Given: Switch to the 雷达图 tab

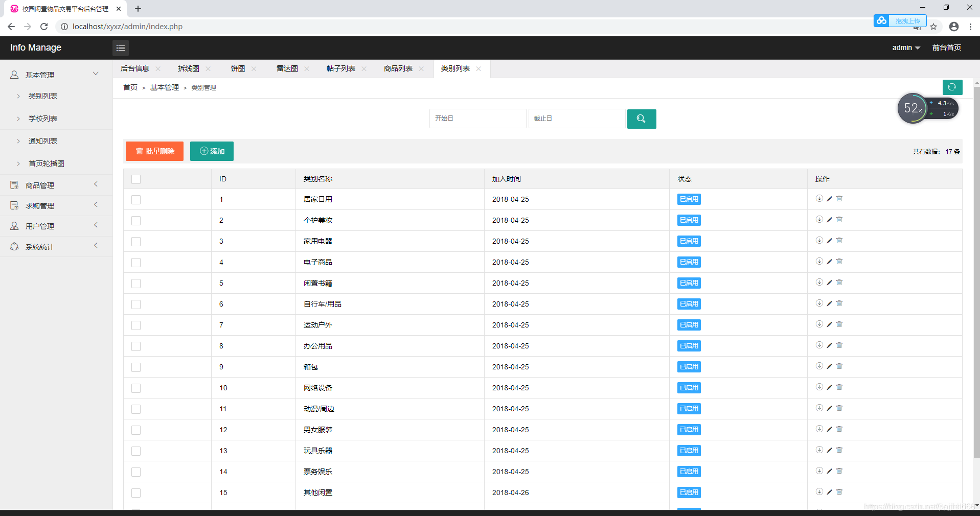Looking at the screenshot, I should pos(287,68).
